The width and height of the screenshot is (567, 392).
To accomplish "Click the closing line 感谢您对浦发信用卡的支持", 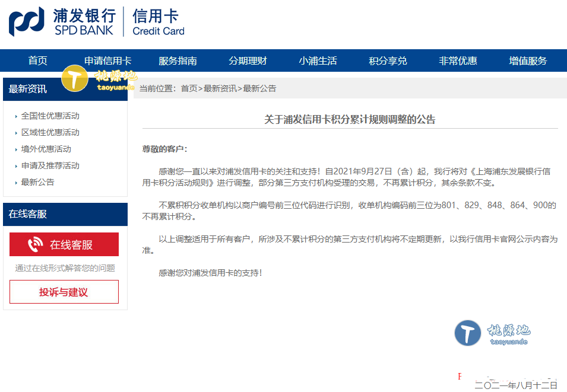I will click(210, 273).
